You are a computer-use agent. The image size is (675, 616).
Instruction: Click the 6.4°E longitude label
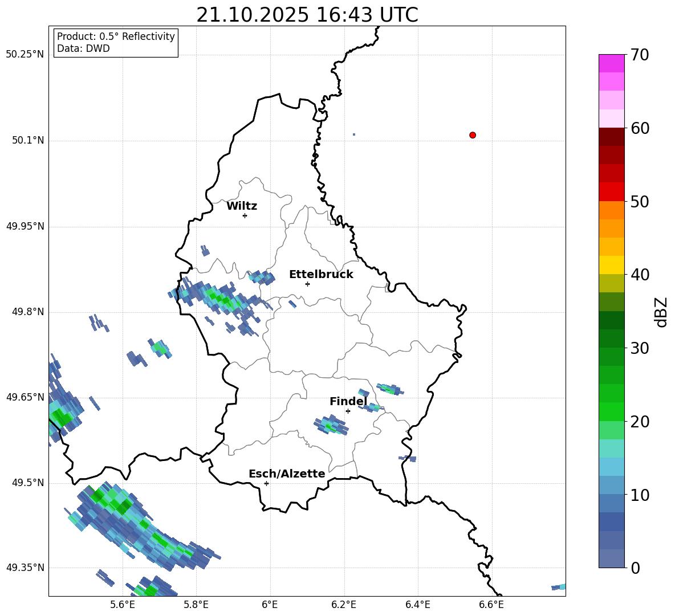pyautogui.click(x=417, y=605)
